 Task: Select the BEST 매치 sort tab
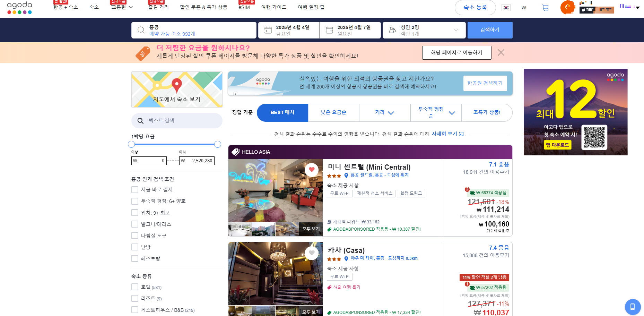click(282, 113)
